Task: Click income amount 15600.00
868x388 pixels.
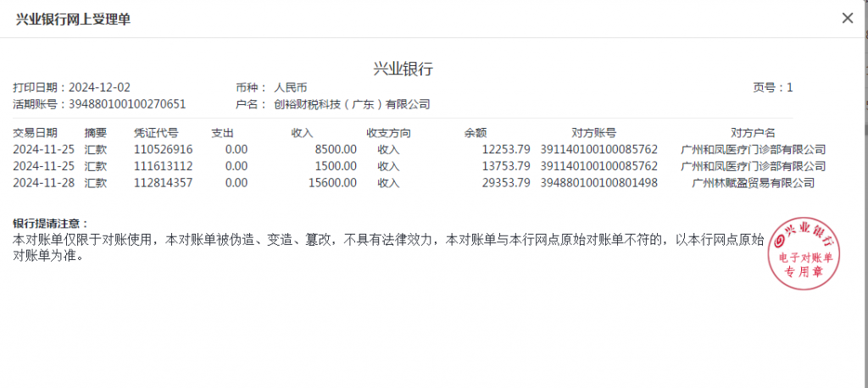Action: (332, 183)
